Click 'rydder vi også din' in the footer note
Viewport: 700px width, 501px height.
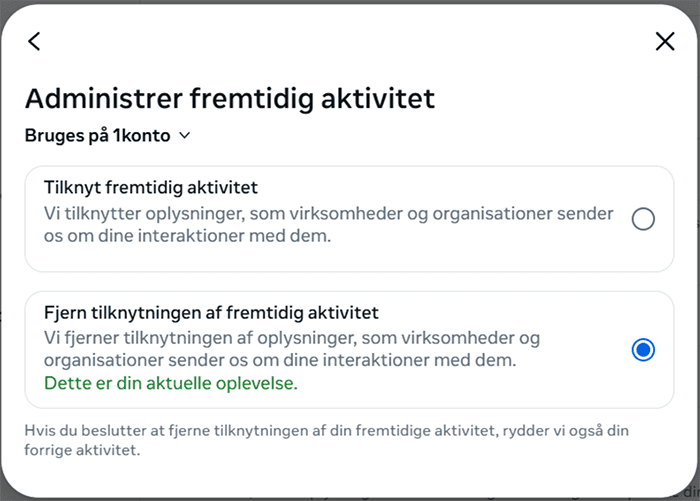click(582, 431)
